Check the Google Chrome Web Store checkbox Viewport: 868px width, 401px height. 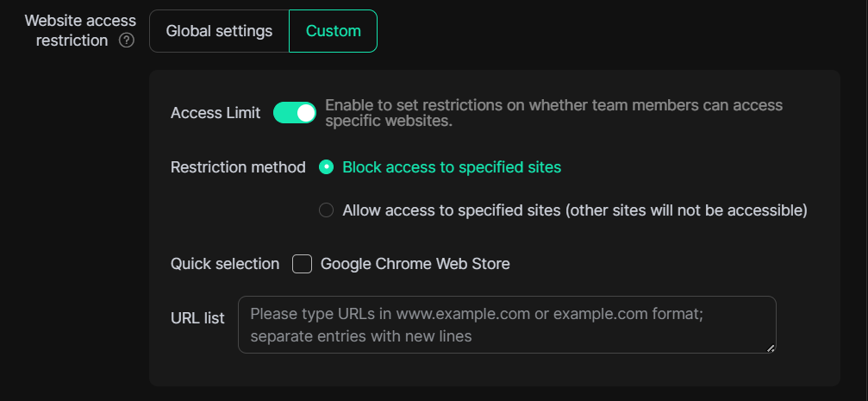click(x=302, y=264)
